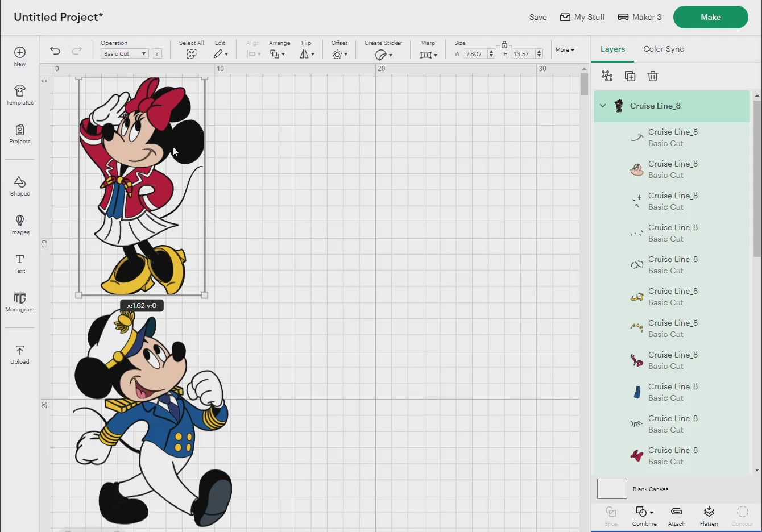Select the layer with the red jacket thumbnail
This screenshot has width=762, height=532.
672,360
